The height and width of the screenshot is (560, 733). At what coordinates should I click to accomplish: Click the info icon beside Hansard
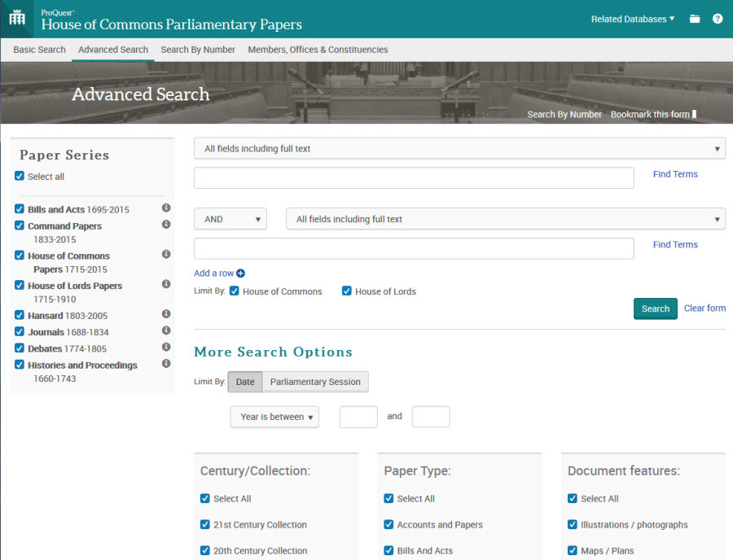tap(166, 314)
